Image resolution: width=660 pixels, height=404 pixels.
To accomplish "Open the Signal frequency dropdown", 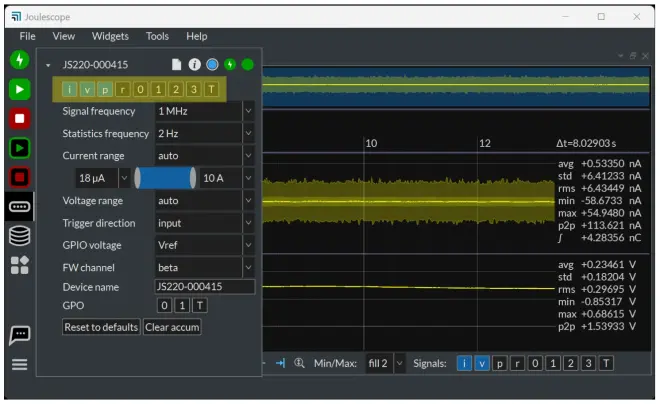I will click(204, 111).
